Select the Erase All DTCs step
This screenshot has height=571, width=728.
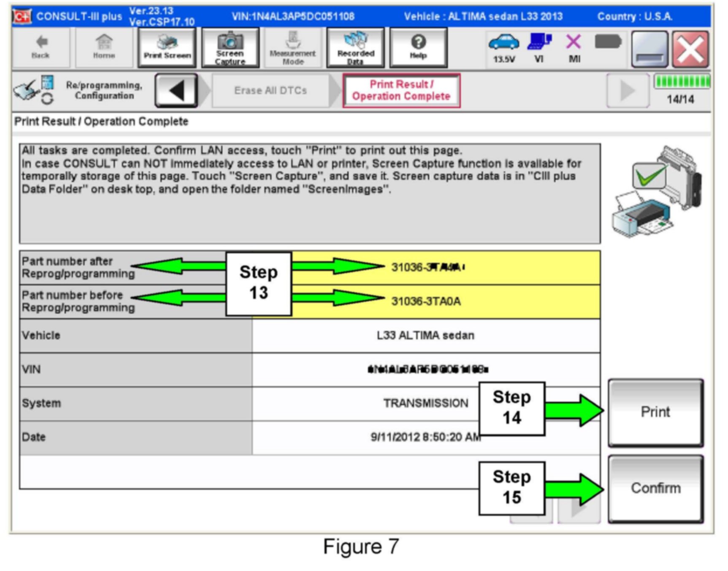point(271,91)
